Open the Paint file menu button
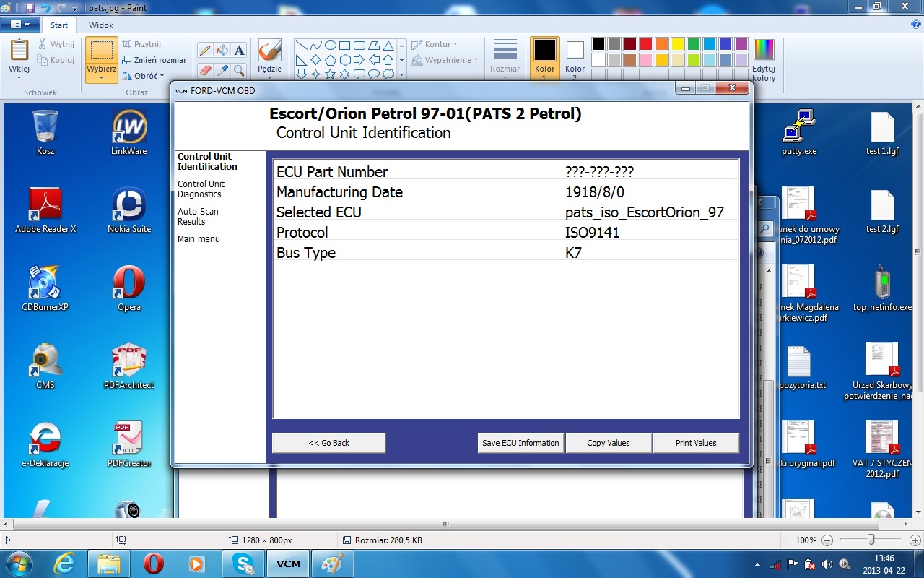The width and height of the screenshot is (924, 578). tap(19, 25)
